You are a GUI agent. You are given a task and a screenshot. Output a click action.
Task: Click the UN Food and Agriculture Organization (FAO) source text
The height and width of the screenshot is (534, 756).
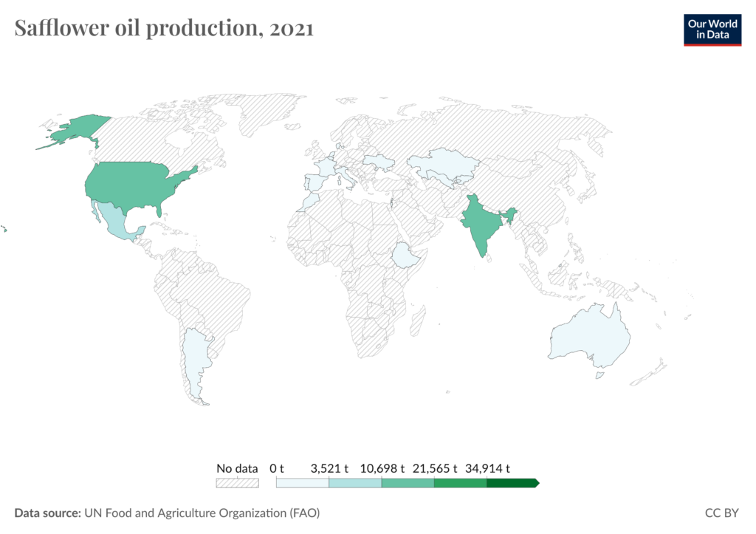202,513
